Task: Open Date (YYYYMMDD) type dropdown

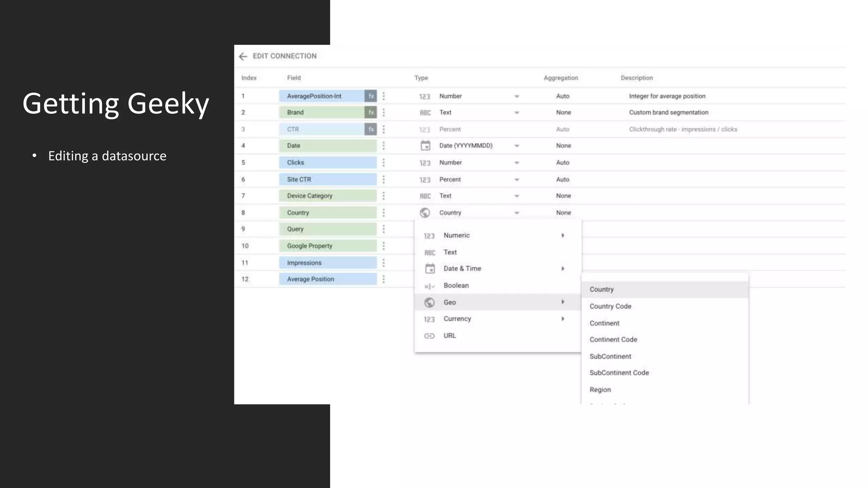Action: (x=517, y=146)
